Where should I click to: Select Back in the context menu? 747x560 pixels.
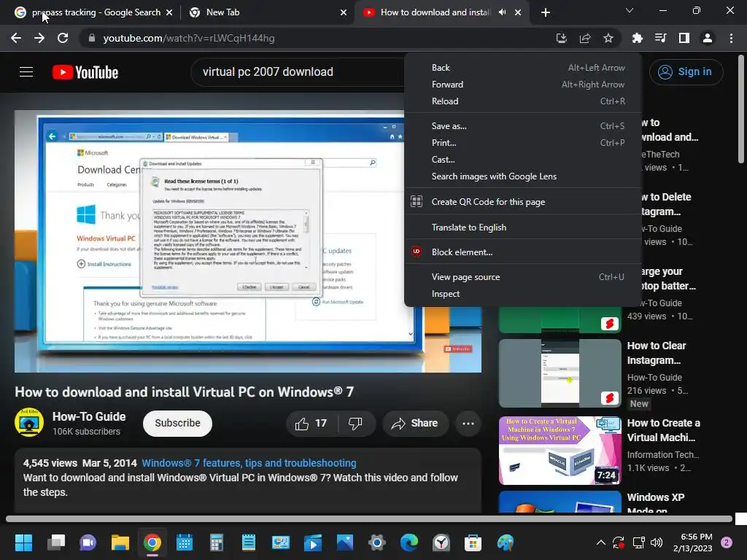click(522, 68)
